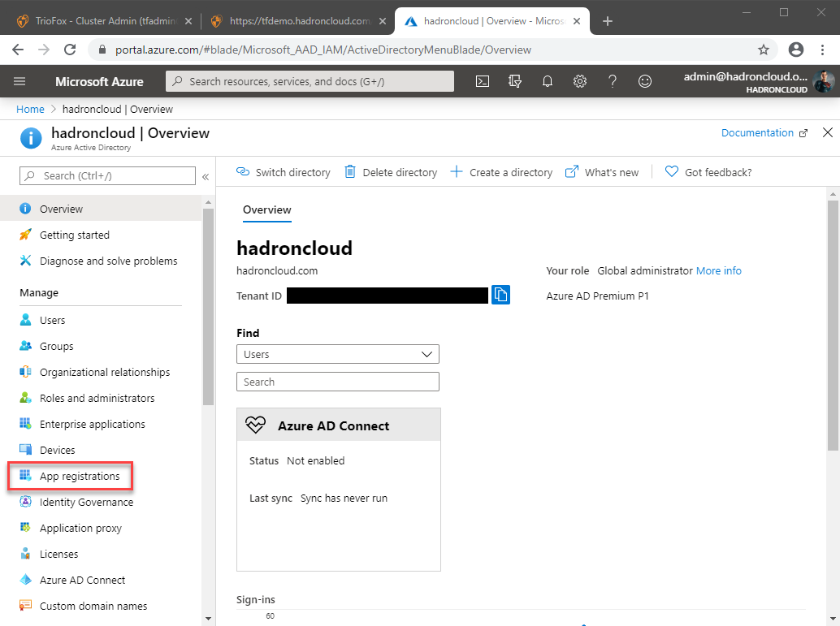
Task: Focus the Search resources, services, and docs box
Action: point(310,81)
